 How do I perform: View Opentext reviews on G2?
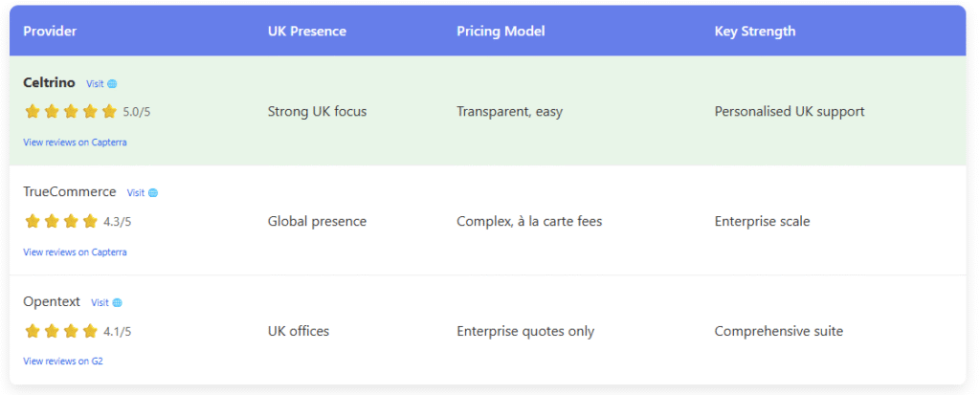[x=63, y=362]
